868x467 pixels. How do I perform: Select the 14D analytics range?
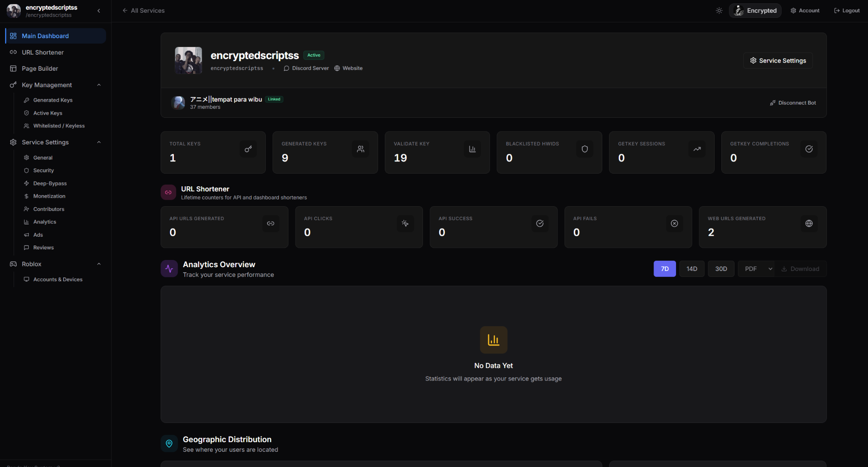tap(692, 269)
